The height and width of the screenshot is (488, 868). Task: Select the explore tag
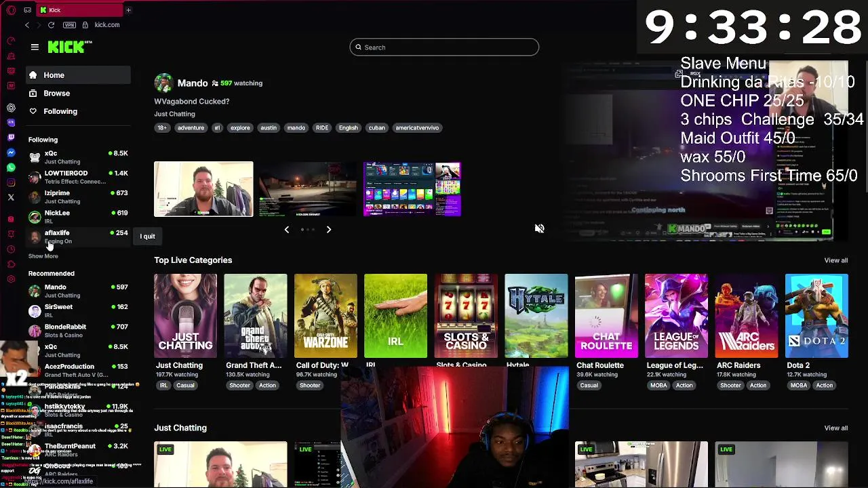240,127
